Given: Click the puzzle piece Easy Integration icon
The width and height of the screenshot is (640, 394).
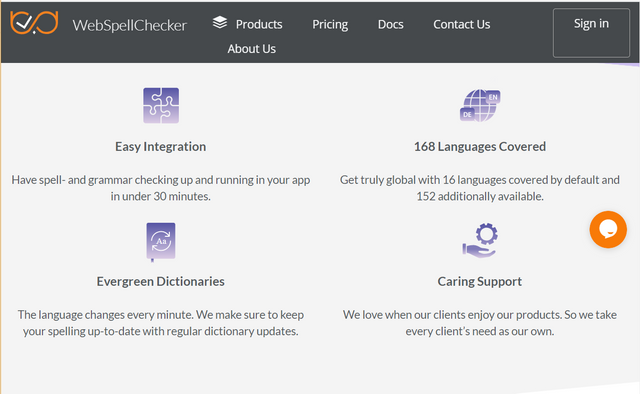Looking at the screenshot, I should point(161,105).
